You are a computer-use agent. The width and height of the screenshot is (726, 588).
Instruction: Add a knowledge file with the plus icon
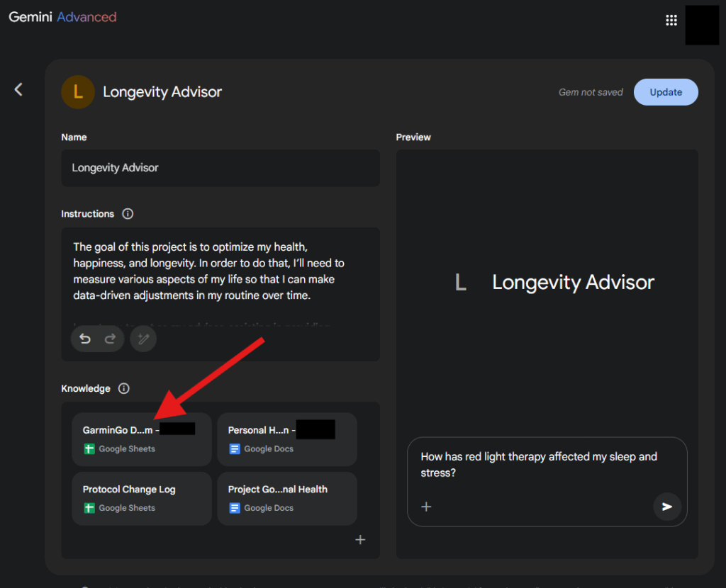click(x=360, y=539)
